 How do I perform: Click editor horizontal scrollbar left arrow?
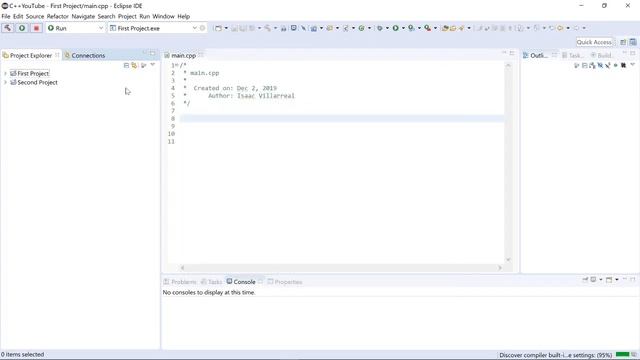[x=182, y=268]
